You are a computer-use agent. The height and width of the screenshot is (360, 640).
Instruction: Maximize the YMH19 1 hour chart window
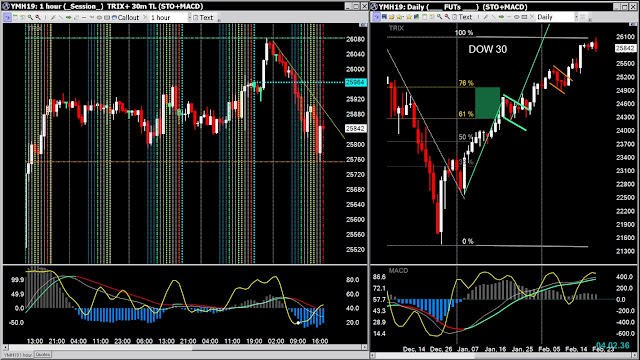click(x=356, y=6)
